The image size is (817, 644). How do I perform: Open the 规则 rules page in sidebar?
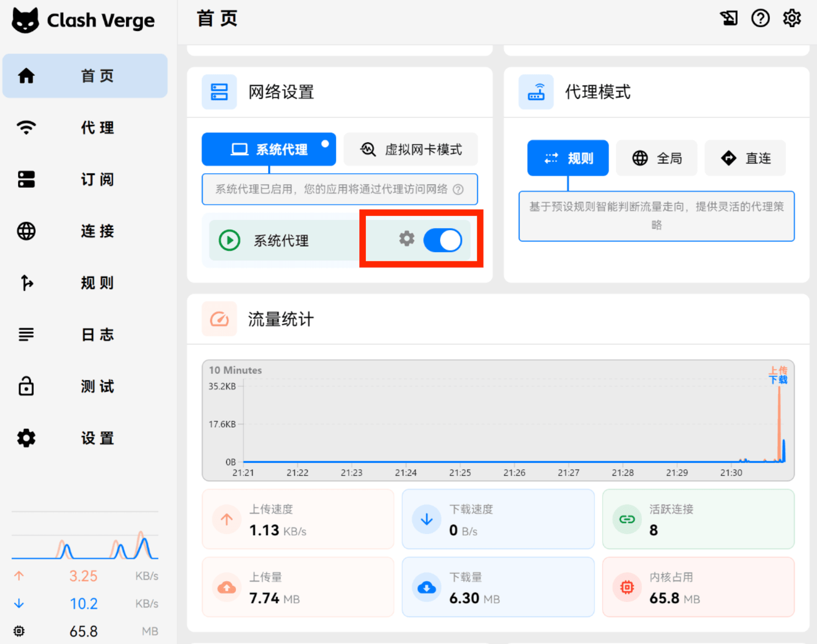(85, 283)
